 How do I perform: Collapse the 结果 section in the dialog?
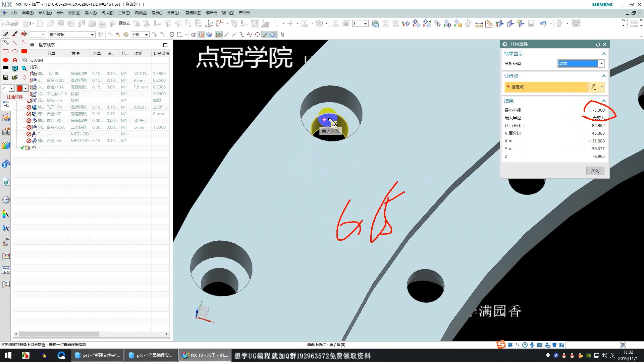(x=603, y=101)
